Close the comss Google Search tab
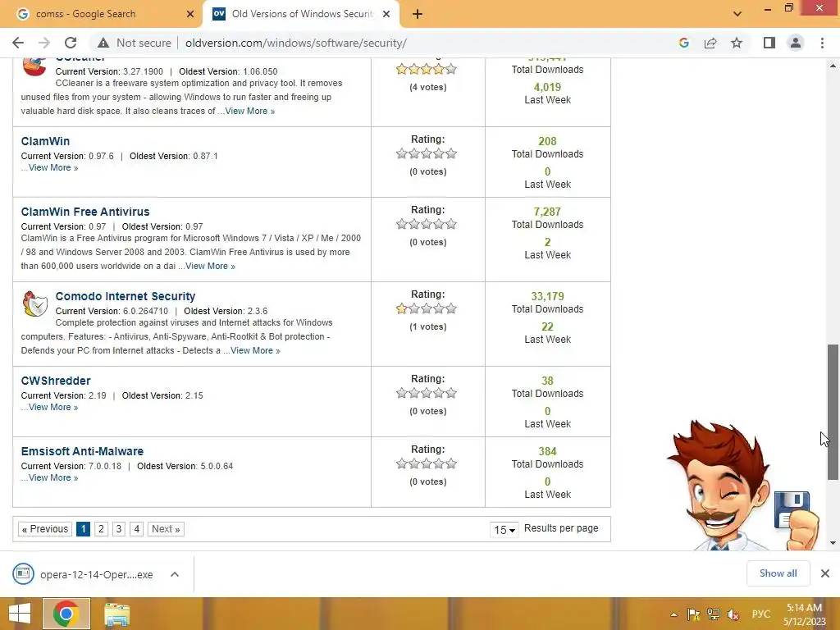This screenshot has width=840, height=630. coord(190,15)
